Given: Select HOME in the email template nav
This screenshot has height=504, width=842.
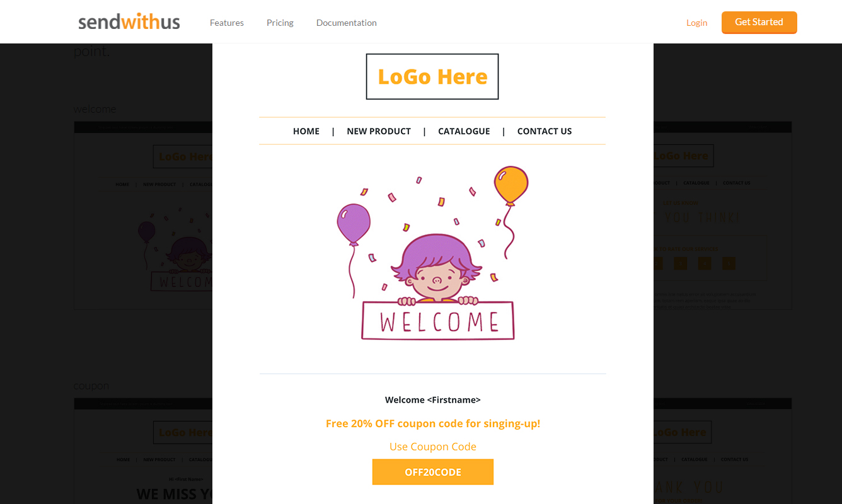Looking at the screenshot, I should pos(306,131).
